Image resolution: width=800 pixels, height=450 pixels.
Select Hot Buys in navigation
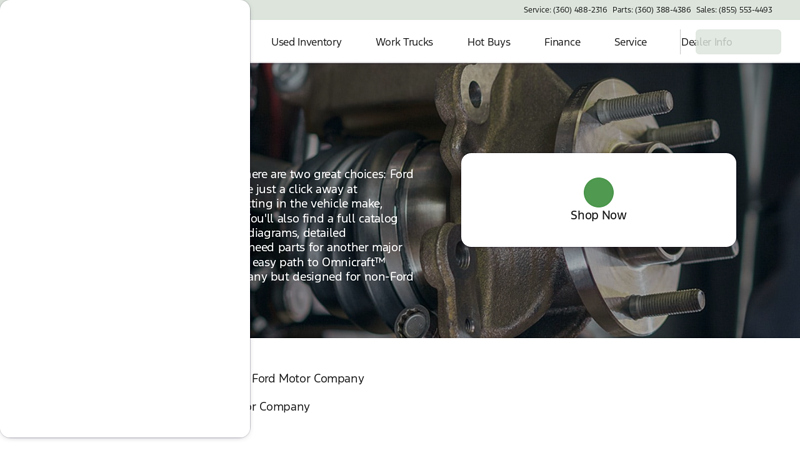point(489,42)
